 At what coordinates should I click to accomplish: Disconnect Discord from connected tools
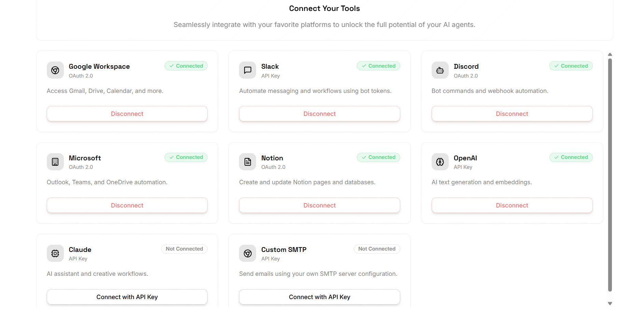(x=512, y=114)
